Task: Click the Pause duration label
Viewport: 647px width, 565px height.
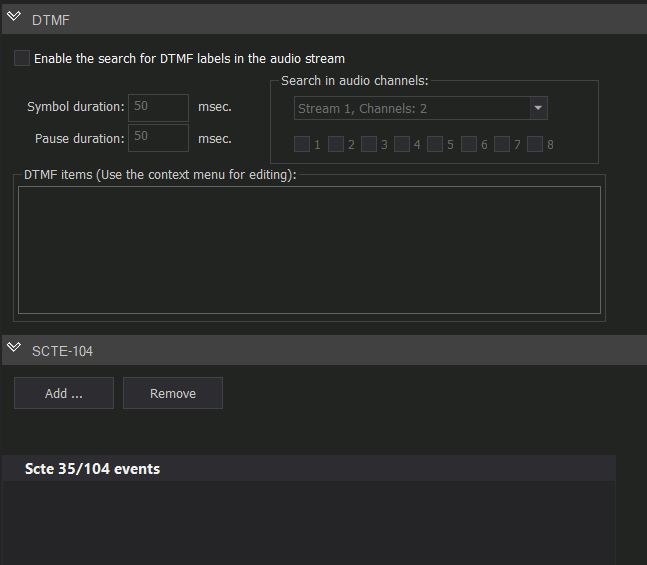Action: pyautogui.click(x=80, y=139)
